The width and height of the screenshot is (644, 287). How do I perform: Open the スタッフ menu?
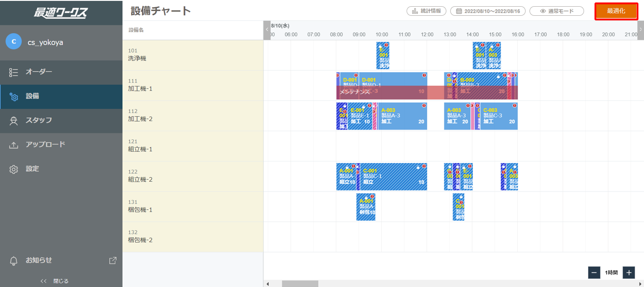(x=61, y=121)
